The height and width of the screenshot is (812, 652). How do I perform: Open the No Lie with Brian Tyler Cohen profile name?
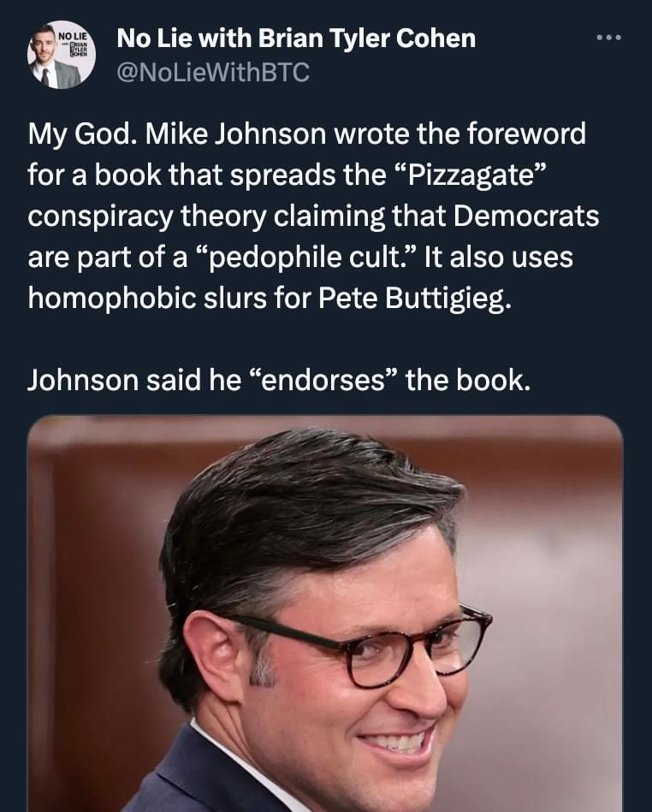[x=296, y=39]
